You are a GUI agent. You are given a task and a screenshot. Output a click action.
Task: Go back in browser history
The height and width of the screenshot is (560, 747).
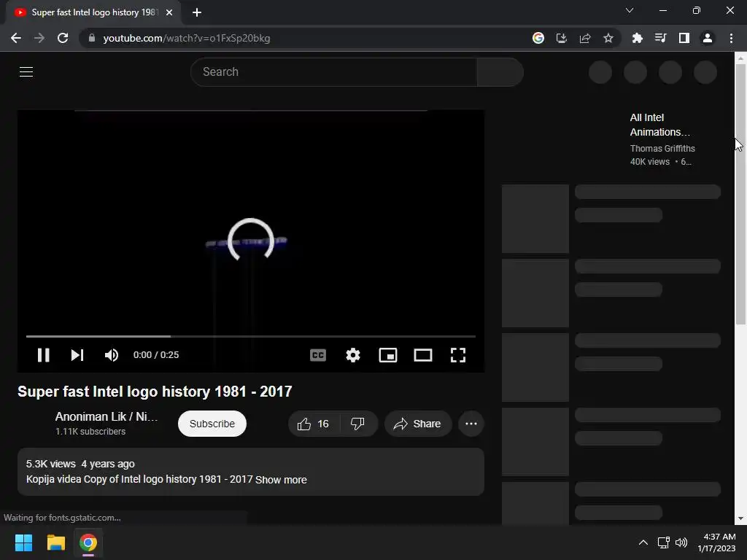pyautogui.click(x=16, y=38)
